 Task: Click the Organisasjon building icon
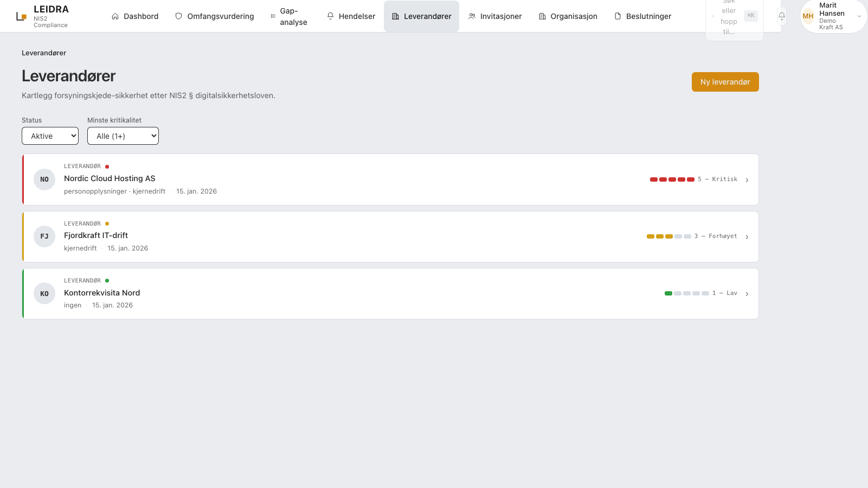coord(542,16)
